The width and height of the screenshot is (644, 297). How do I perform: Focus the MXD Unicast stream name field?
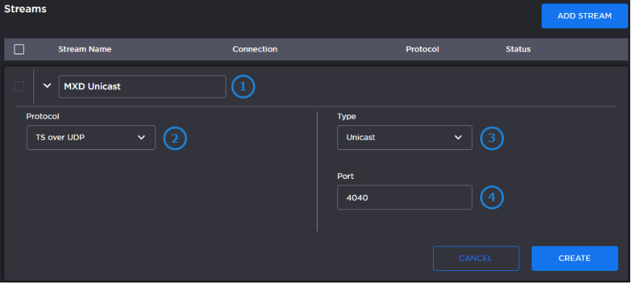click(142, 87)
